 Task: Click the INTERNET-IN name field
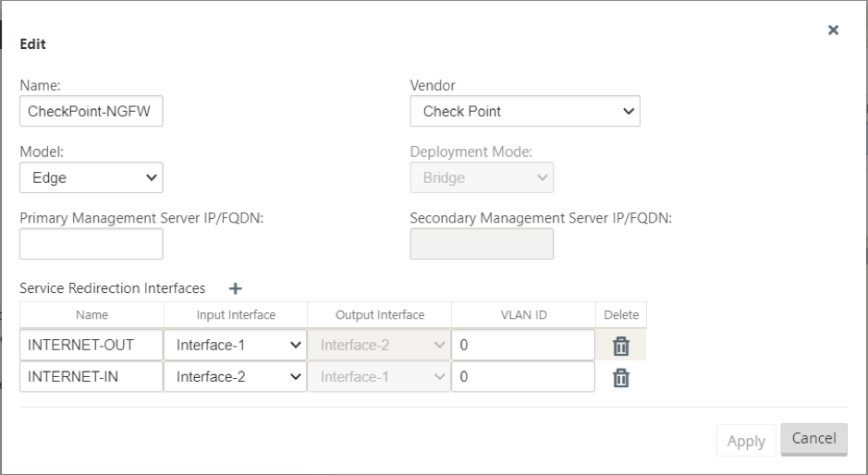pos(92,377)
